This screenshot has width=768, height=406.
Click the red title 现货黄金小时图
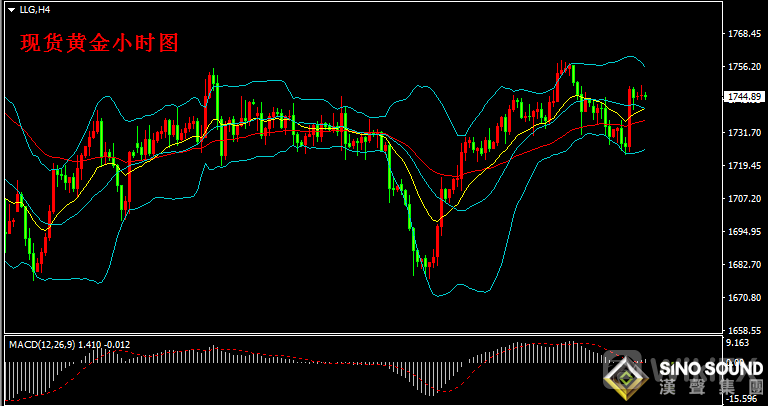click(x=99, y=43)
